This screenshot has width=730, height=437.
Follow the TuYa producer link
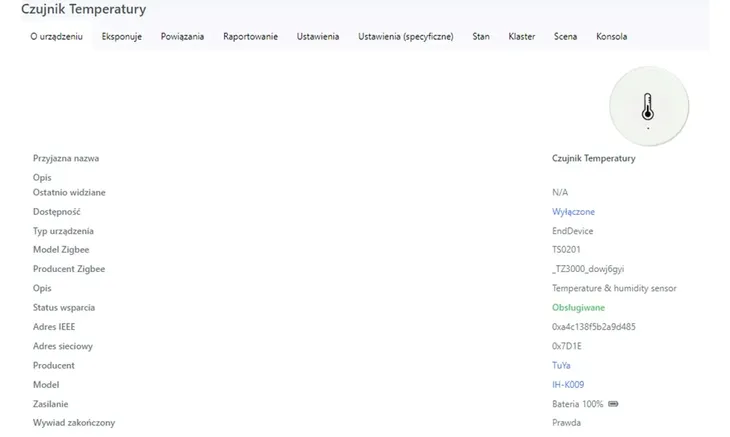(561, 365)
